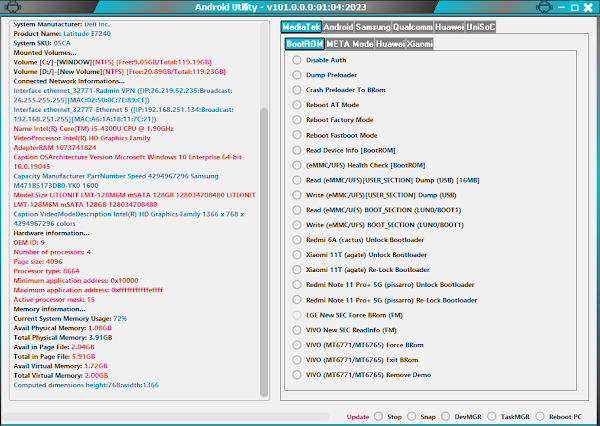Choose Crash Preloader To BRom
The image size is (600, 426).
tap(297, 90)
